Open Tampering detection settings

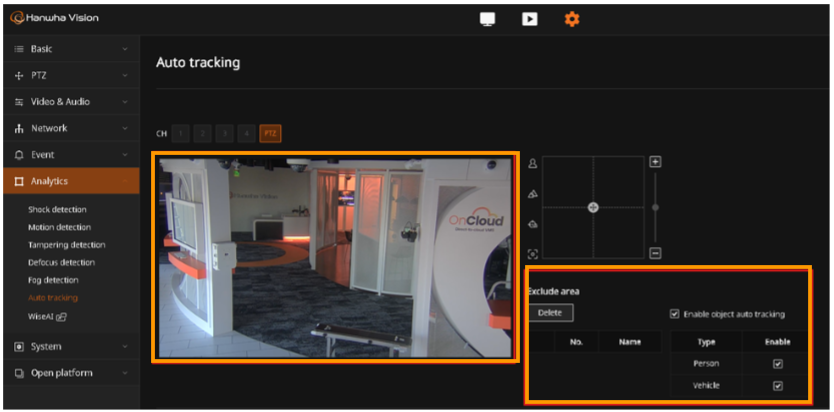point(67,245)
